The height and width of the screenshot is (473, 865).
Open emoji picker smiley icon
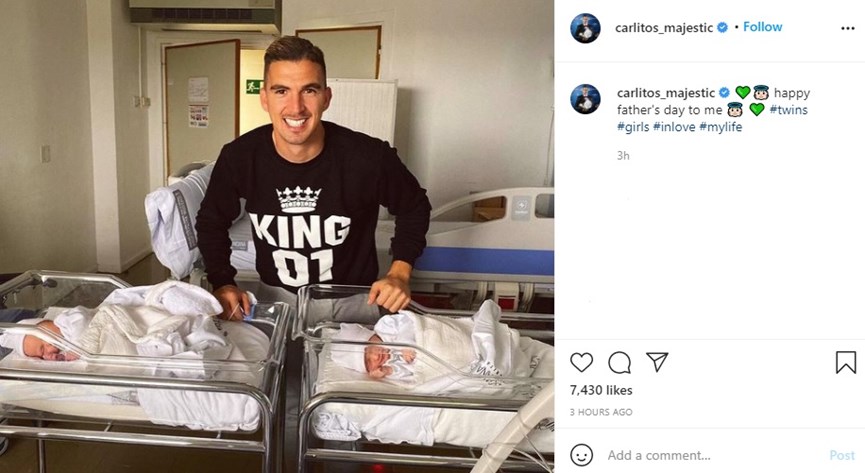[x=581, y=455]
